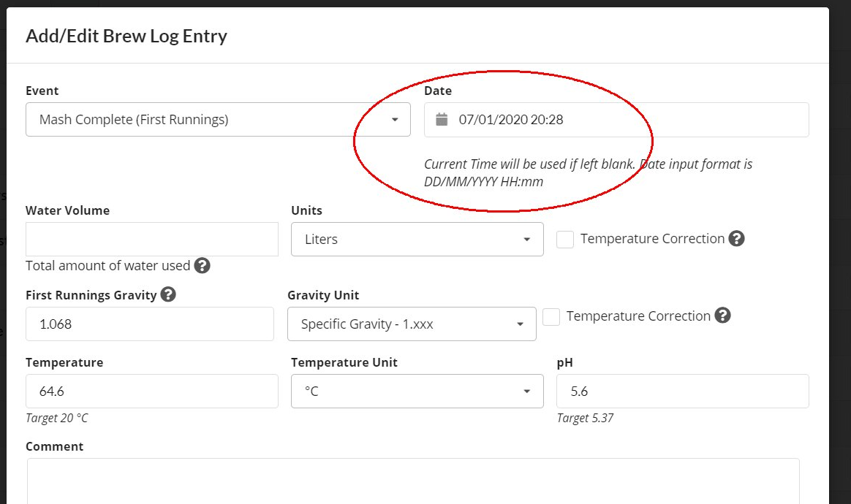Screen dimensions: 851x504
Task: Open help for water volume Temperature Correction
Action: click(736, 239)
